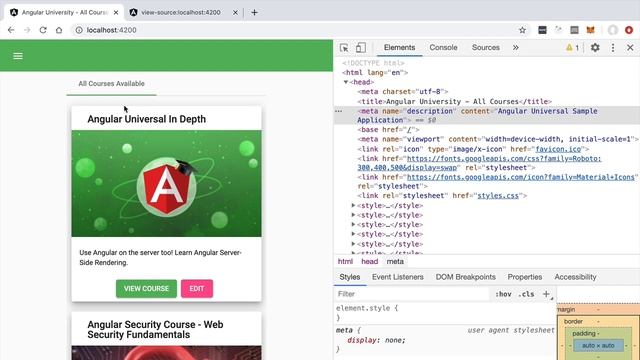Close the DevTools panel
Screen dimensions: 640x360
click(x=630, y=48)
